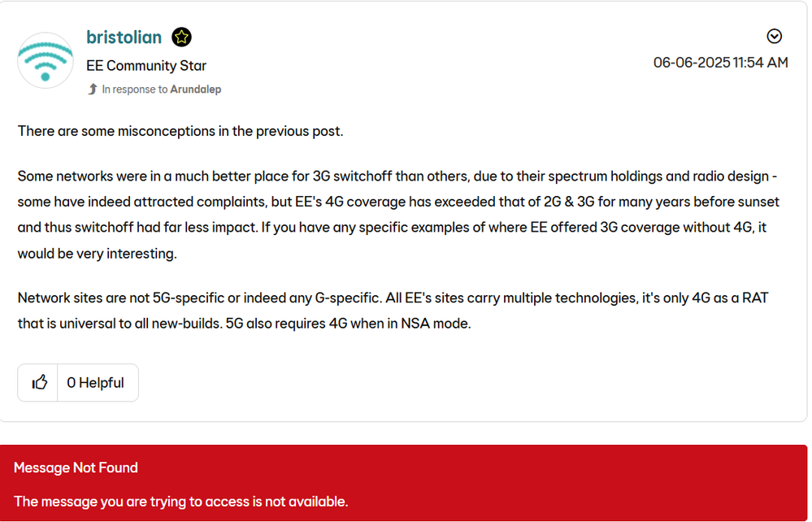Click the EE Community Star rank label
812x522 pixels.
146,66
